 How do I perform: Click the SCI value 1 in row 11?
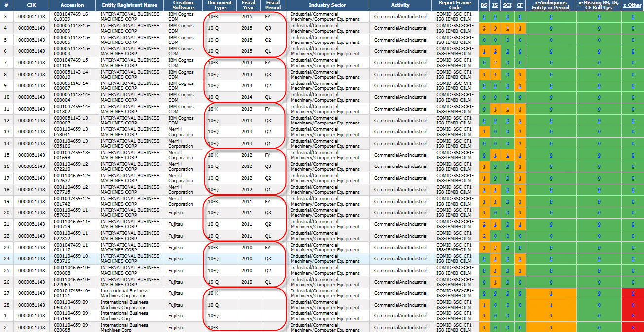pyautogui.click(x=507, y=109)
